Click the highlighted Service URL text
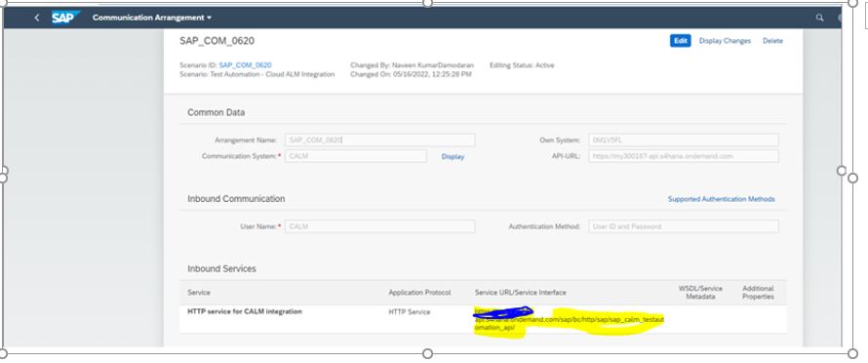Viewport: 868px width, 363px height. click(x=569, y=320)
